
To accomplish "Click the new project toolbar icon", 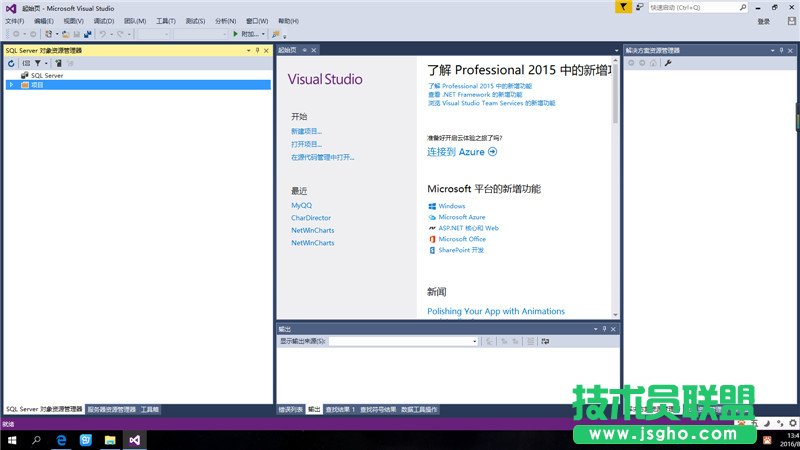I will point(48,34).
